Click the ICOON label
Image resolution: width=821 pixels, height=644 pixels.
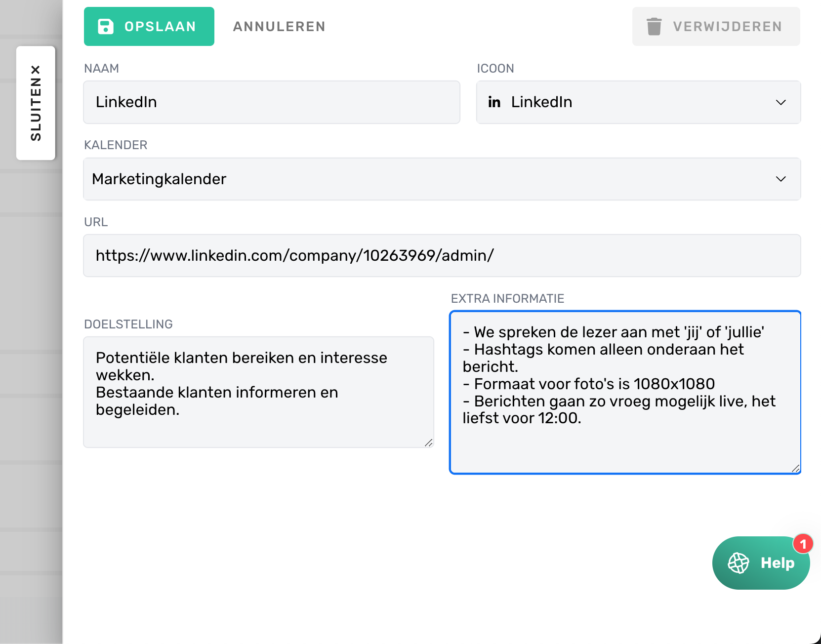[x=495, y=69]
